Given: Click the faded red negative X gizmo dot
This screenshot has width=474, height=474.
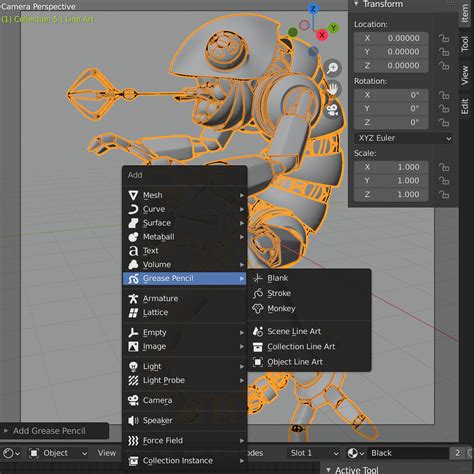Looking at the screenshot, I should (x=304, y=25).
